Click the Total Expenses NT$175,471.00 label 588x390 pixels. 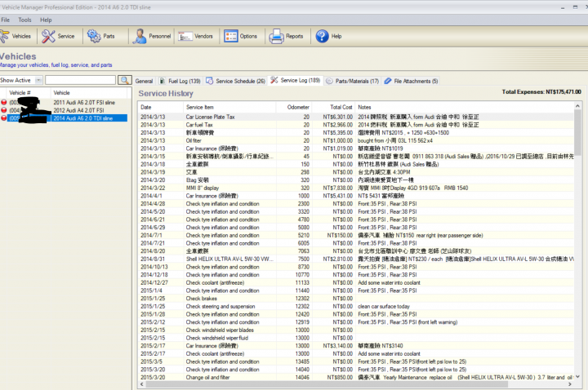coord(541,91)
